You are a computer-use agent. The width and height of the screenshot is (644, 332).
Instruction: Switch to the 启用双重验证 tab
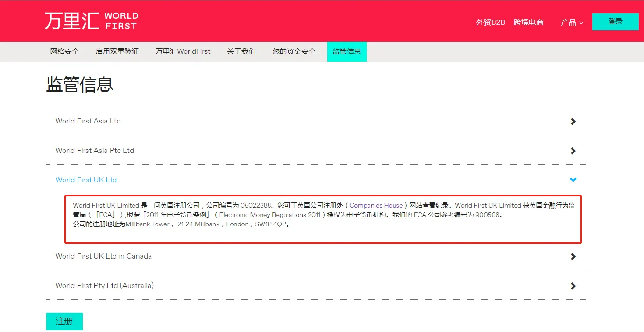point(117,51)
